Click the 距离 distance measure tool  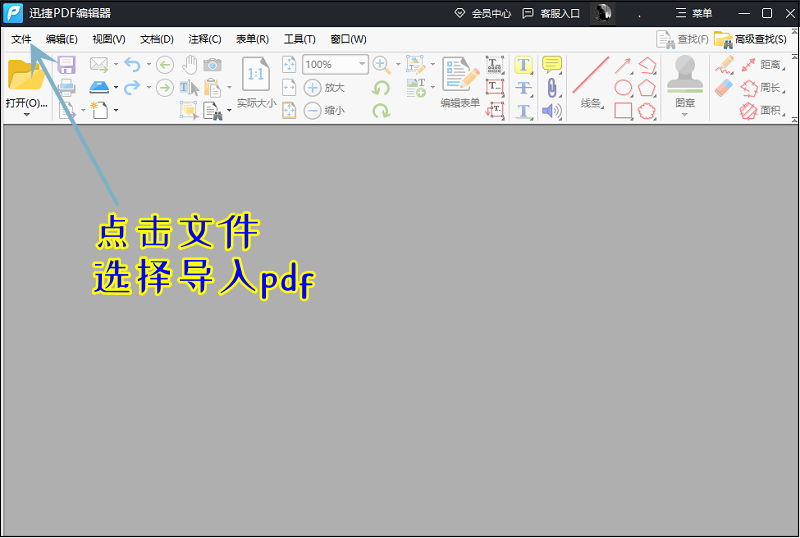(x=762, y=65)
